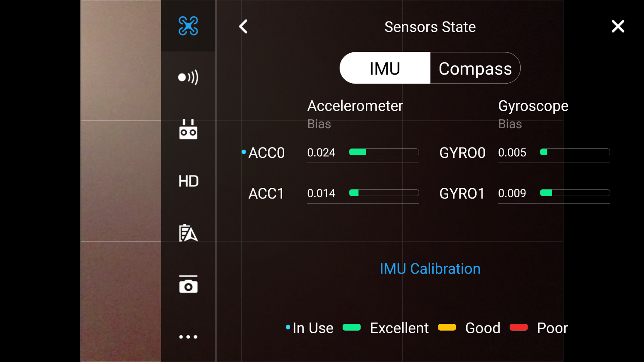The image size is (644, 362).
Task: Select the IMU tab
Action: [x=385, y=68]
